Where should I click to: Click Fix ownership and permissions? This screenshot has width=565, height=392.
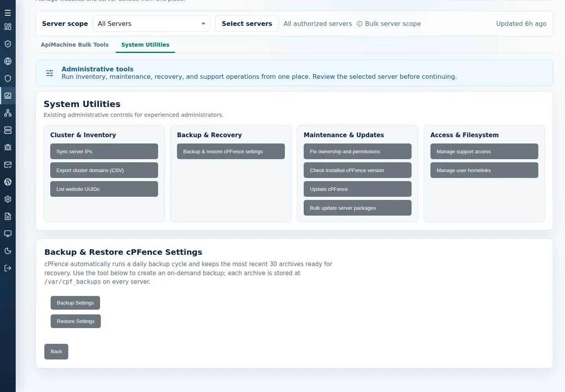pyautogui.click(x=357, y=151)
